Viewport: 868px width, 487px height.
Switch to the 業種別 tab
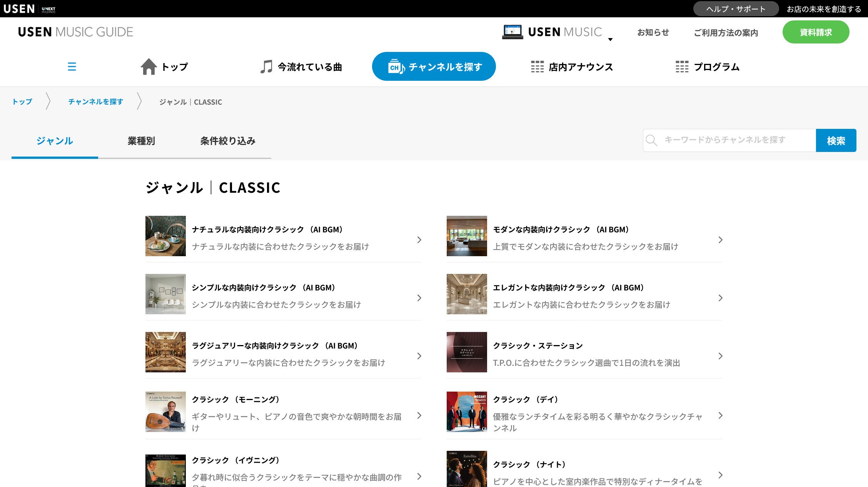pos(141,141)
